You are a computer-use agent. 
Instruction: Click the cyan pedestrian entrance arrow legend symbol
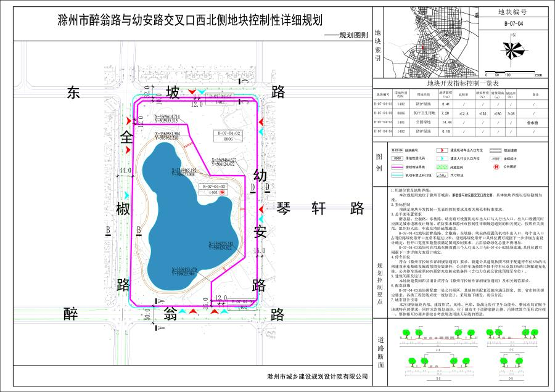pos(442,158)
